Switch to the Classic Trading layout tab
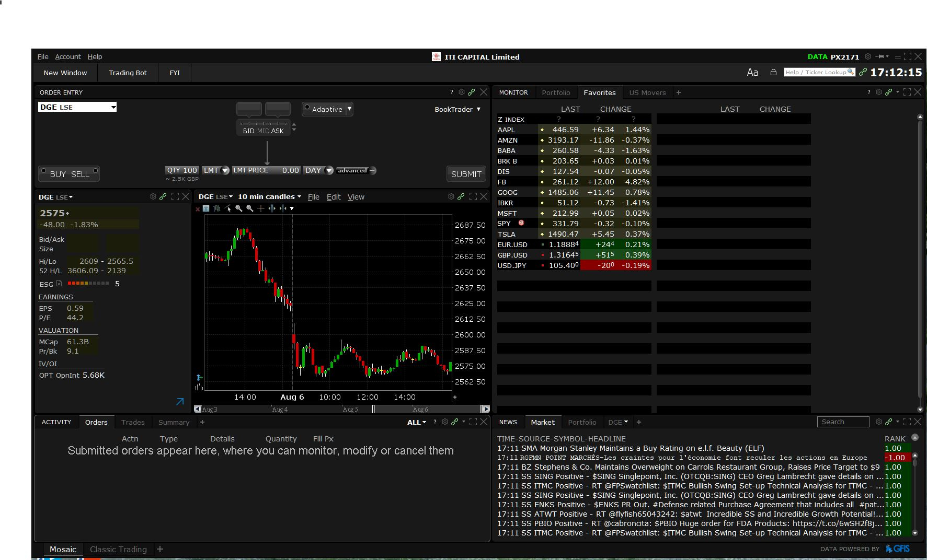This screenshot has height=560, width=927. click(x=118, y=550)
